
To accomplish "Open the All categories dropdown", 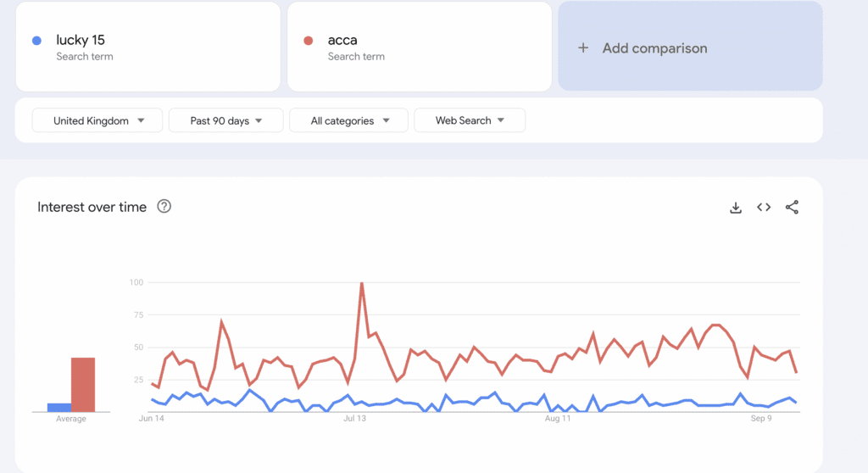I will click(348, 120).
